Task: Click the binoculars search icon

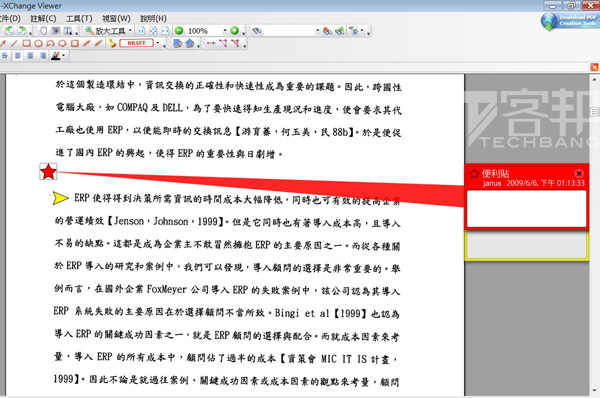Action: coord(257,31)
